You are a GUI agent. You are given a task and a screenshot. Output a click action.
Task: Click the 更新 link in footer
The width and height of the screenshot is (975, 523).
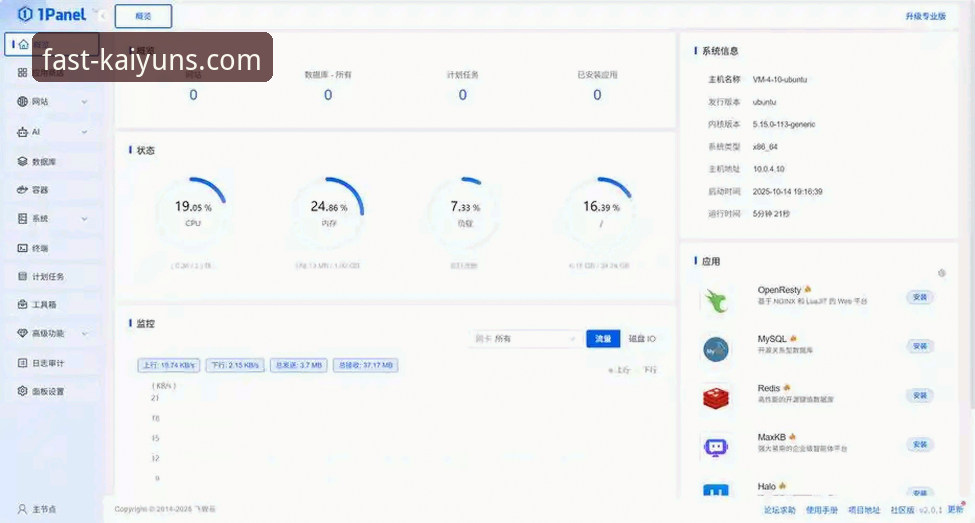[955, 509]
